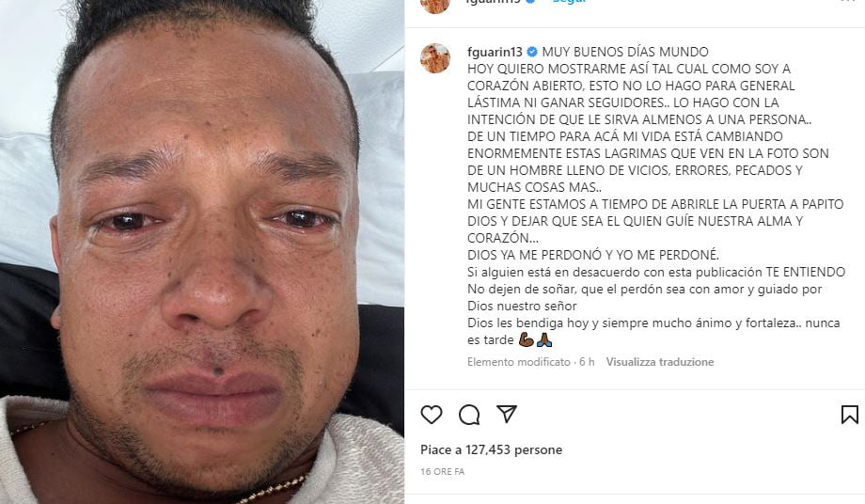Like the post with the heart icon
Image resolution: width=865 pixels, height=504 pixels.
click(432, 415)
